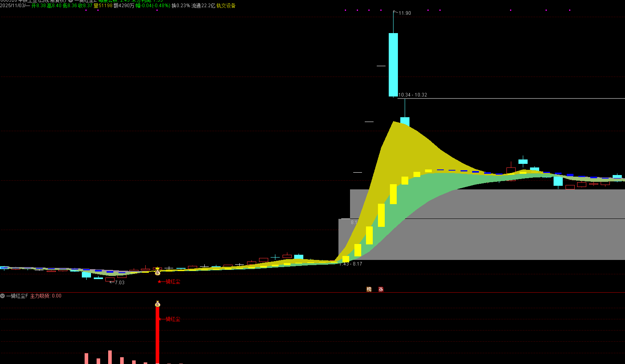Click the orange 榜 marker icon
Screen dimensions: 625x364
[369, 289]
